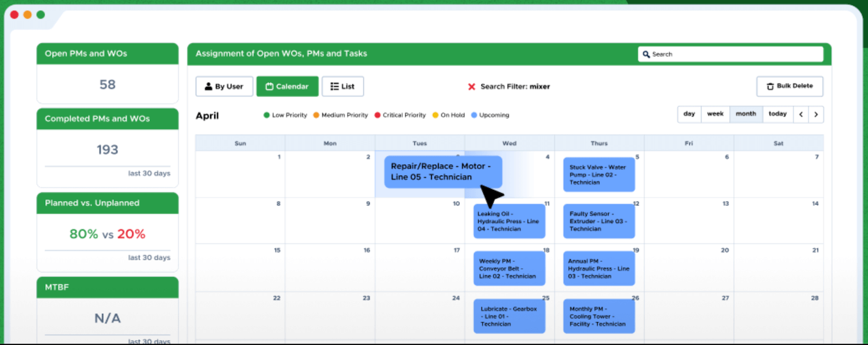Advance to next month with right chevron
Screen dimensions: 868x345
[816, 114]
